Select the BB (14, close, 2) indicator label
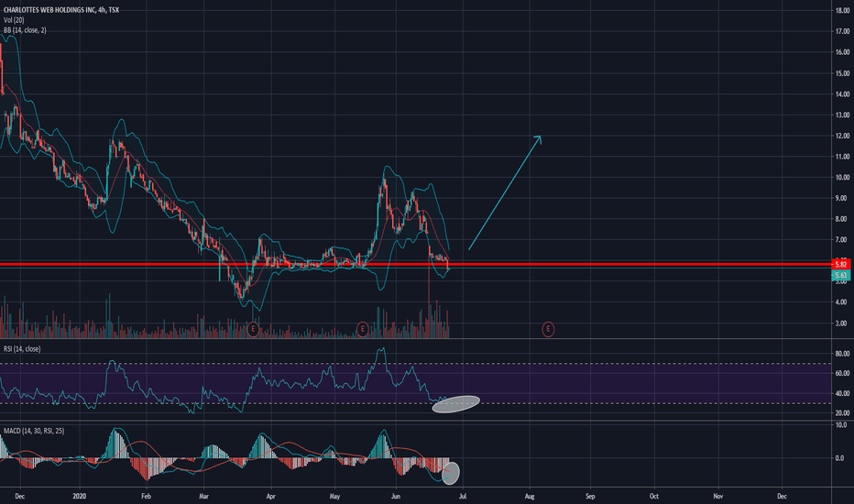The height and width of the screenshot is (504, 854). click(x=25, y=30)
